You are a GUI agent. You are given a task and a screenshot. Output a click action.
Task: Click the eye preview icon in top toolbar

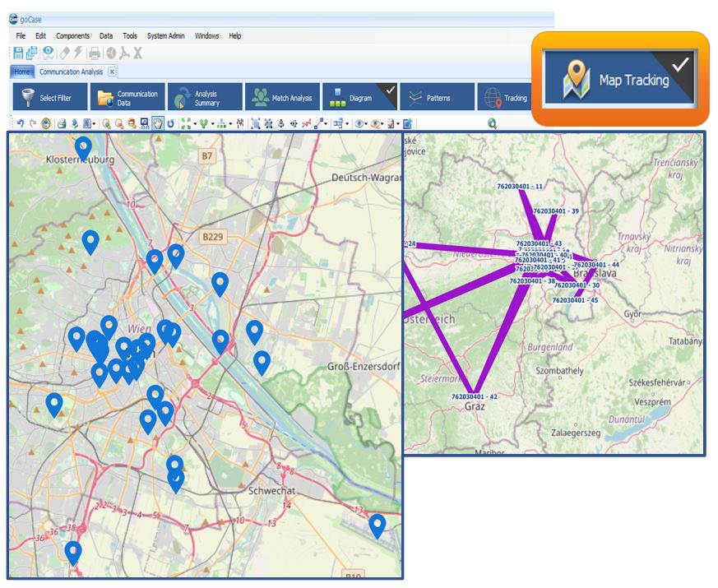pyautogui.click(x=48, y=53)
